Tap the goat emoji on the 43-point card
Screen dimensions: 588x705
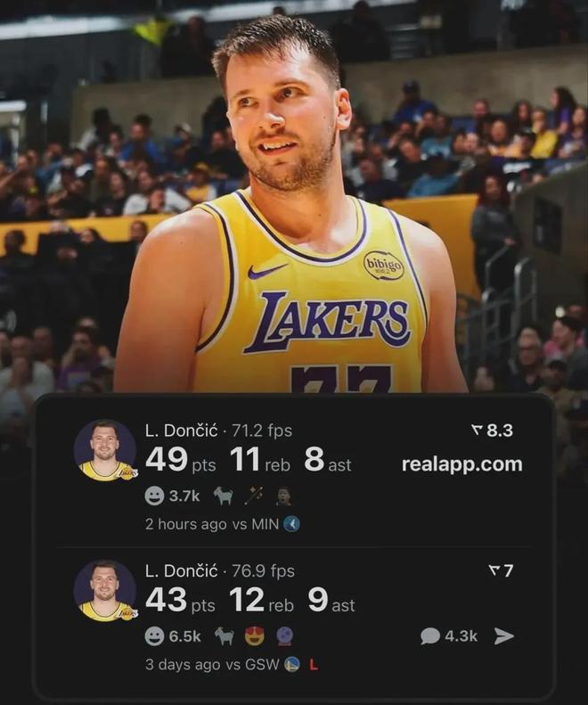(x=224, y=635)
